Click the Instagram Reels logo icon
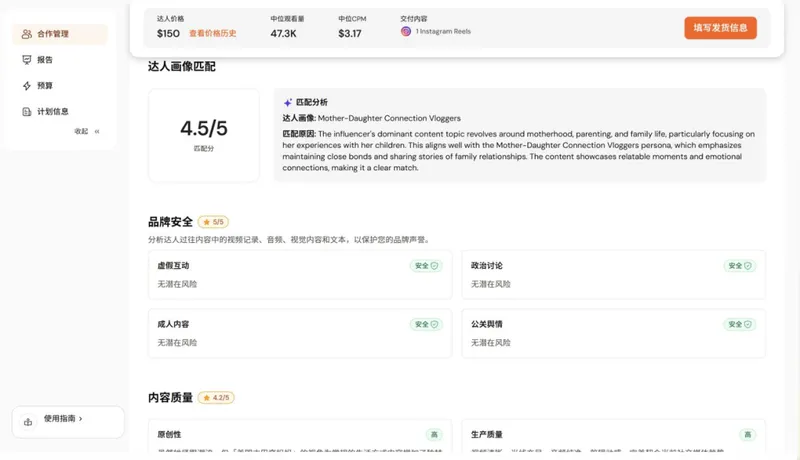 [x=406, y=31]
